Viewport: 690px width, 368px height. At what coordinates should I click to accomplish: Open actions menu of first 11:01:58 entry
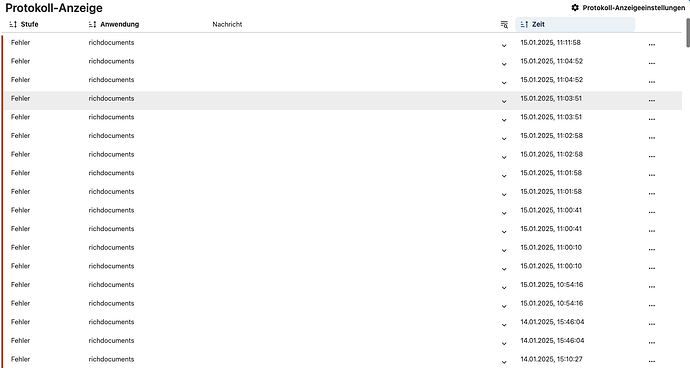pyautogui.click(x=652, y=175)
